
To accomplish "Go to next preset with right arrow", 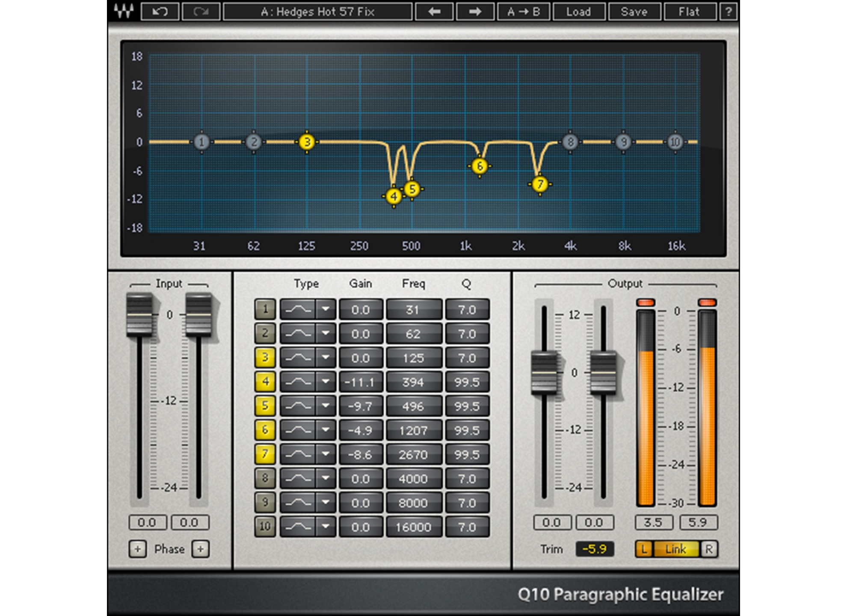I will (x=475, y=12).
